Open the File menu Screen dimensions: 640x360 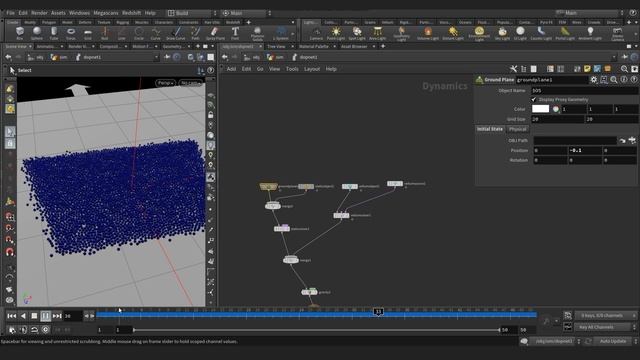(10, 13)
